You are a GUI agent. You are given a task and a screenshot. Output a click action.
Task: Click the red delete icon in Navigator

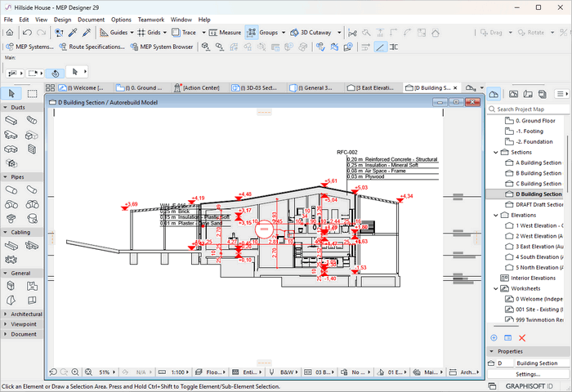point(522,338)
